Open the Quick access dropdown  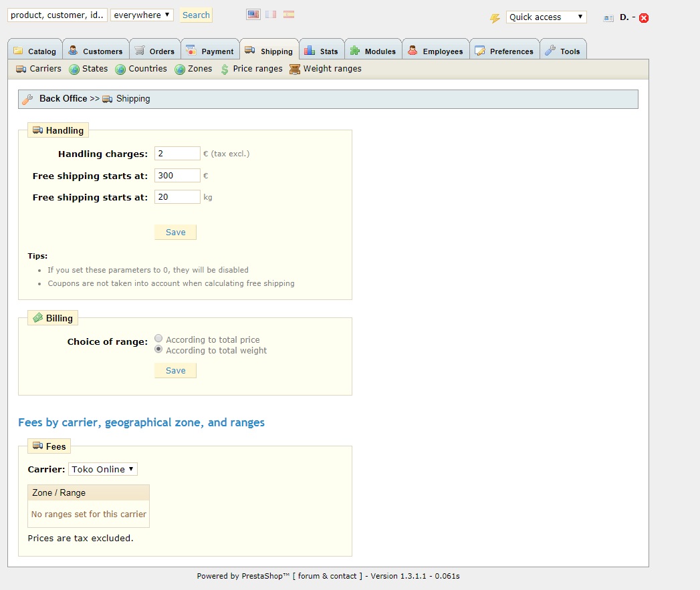pos(546,15)
